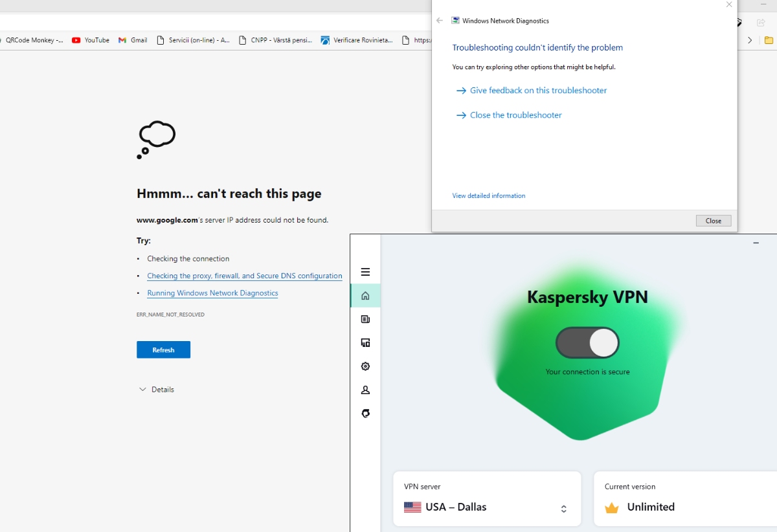Open the yellow other favorites folder

(x=769, y=40)
